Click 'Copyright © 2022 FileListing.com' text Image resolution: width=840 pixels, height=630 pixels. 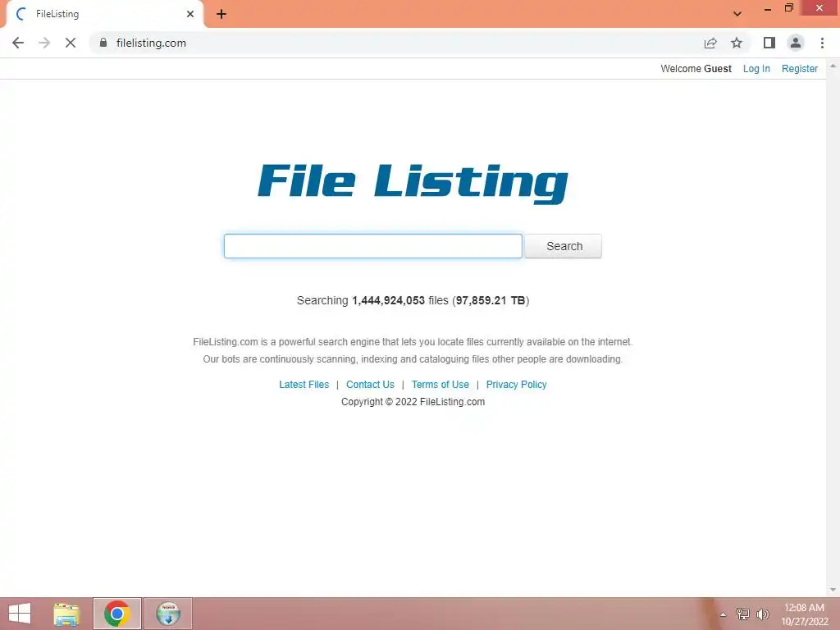413,402
